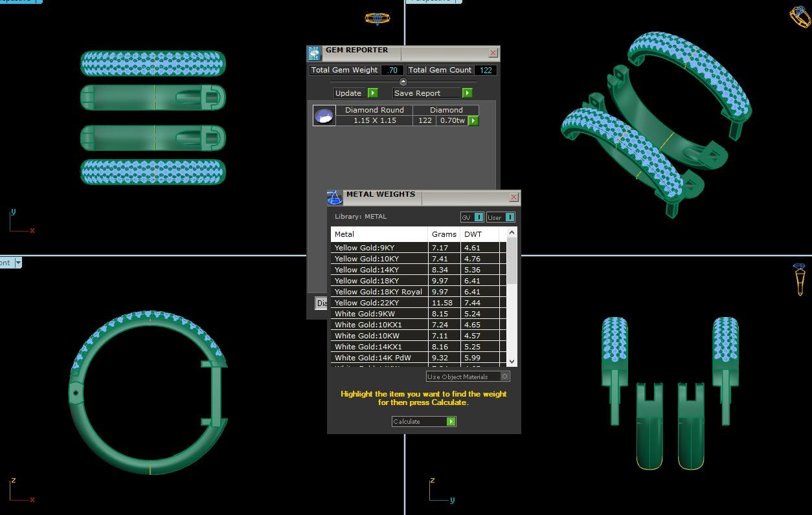Image resolution: width=812 pixels, height=515 pixels.
Task: Click the Metal Weights scale icon
Action: [x=334, y=198]
